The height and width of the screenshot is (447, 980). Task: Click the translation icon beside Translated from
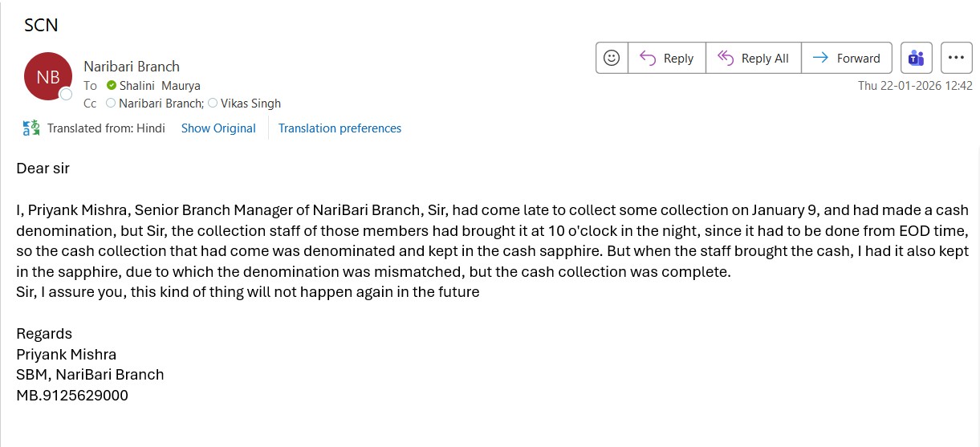[31, 128]
